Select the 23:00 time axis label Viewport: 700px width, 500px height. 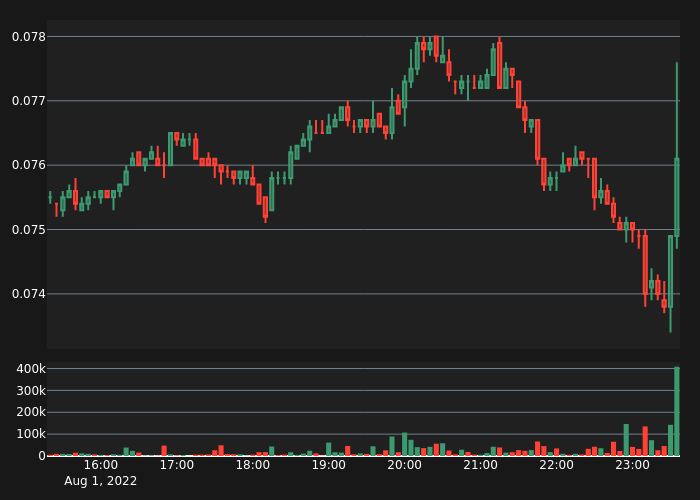[x=632, y=465]
